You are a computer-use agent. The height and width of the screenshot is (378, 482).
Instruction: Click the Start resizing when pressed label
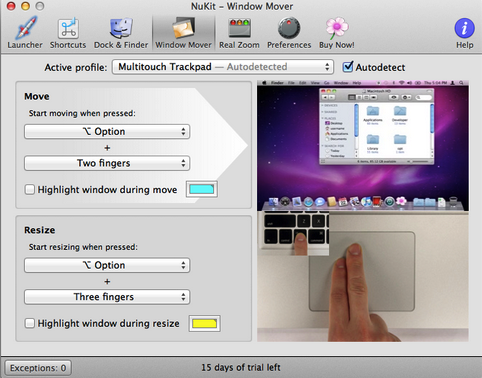[x=83, y=247]
